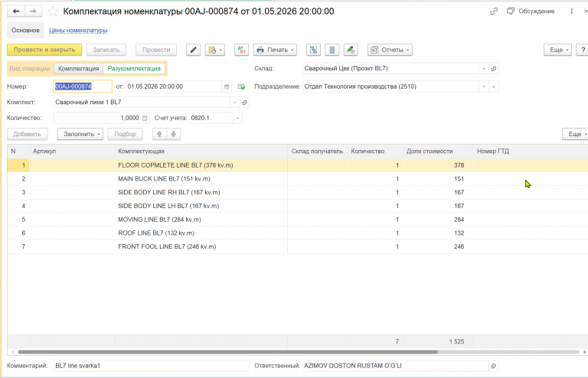Open the Комплект item with open icon
Image resolution: width=588 pixels, height=378 pixels.
point(244,103)
